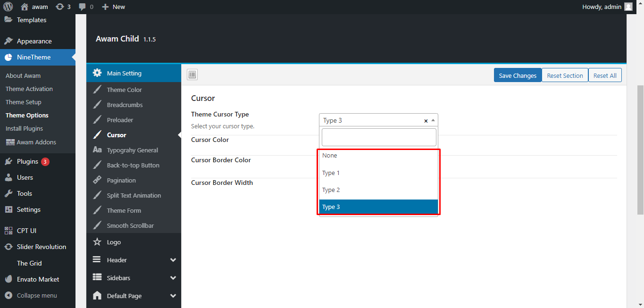
Task: Expand the Default Page section chevron
Action: point(173,296)
